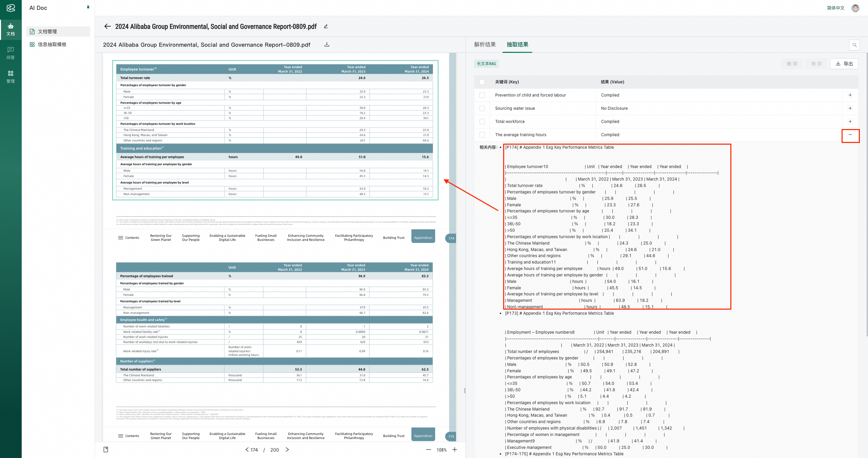868x458 pixels.
Task: Toggle the page thumbnail panel icon
Action: pos(106,450)
